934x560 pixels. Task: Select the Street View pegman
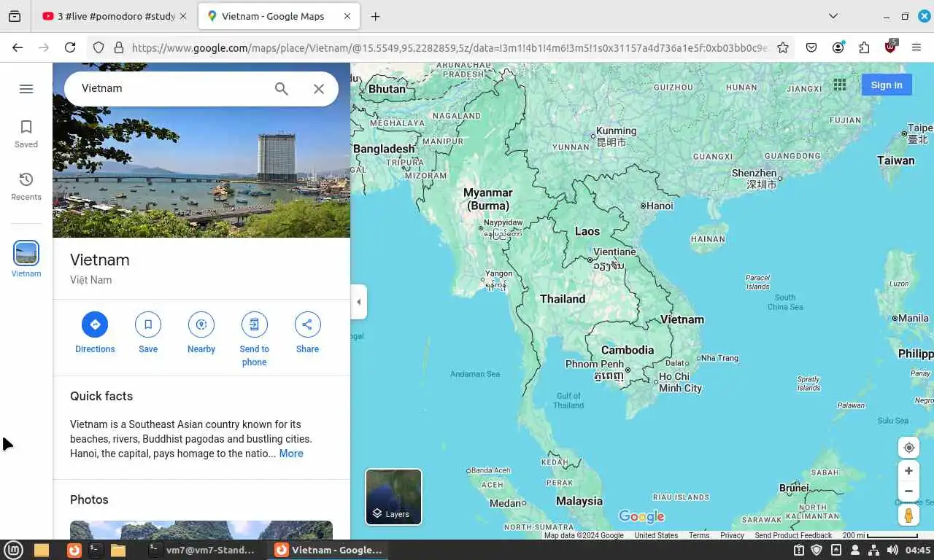[908, 515]
